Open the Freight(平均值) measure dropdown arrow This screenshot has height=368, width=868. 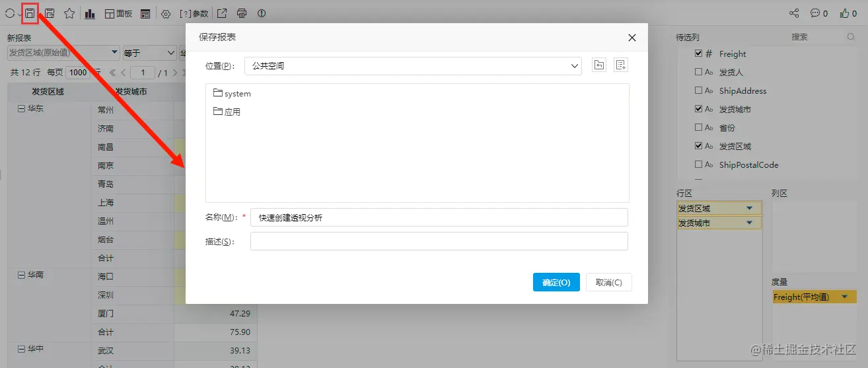844,297
